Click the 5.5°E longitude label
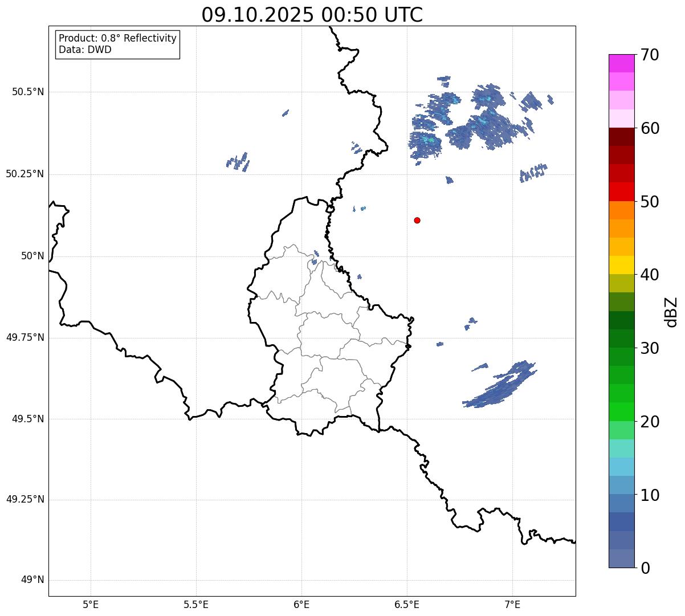 pyautogui.click(x=196, y=604)
